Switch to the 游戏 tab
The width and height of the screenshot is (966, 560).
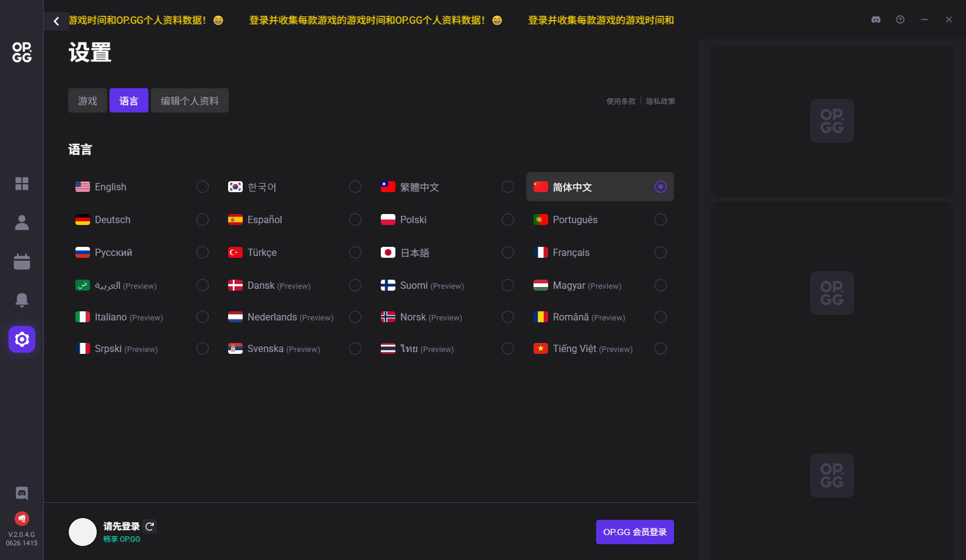[88, 100]
